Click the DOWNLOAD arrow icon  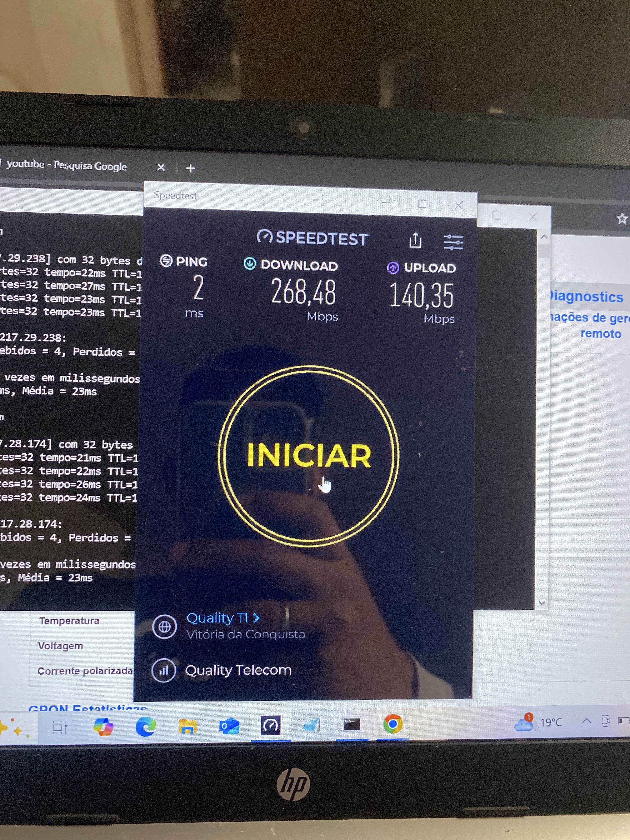[x=250, y=264]
